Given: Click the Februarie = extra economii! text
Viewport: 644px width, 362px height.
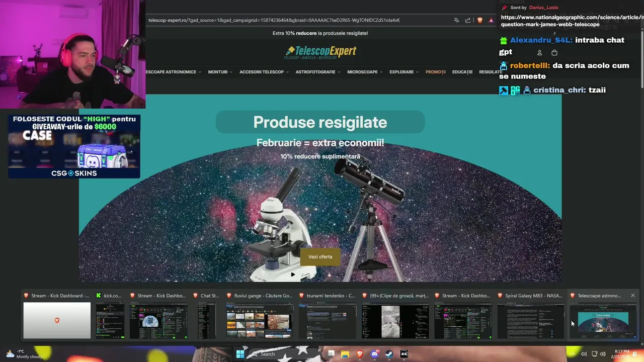Looking at the screenshot, I should pos(320,143).
